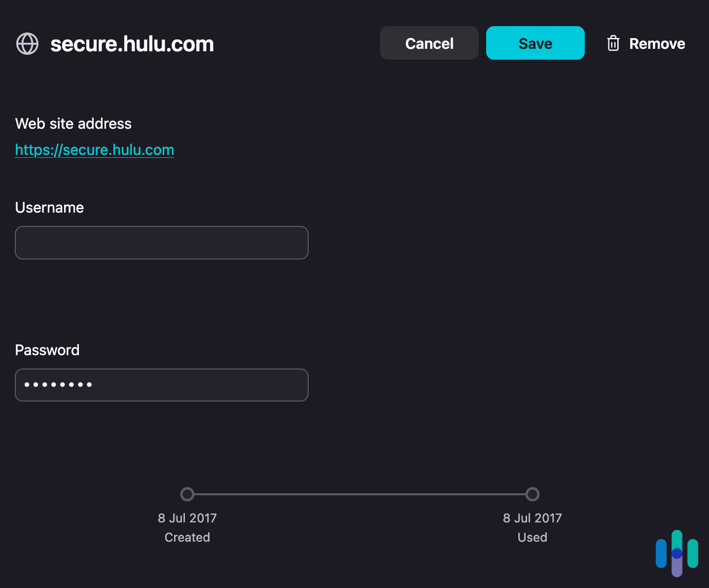The height and width of the screenshot is (588, 709).
Task: Select the Used timeline marker
Action: point(532,494)
